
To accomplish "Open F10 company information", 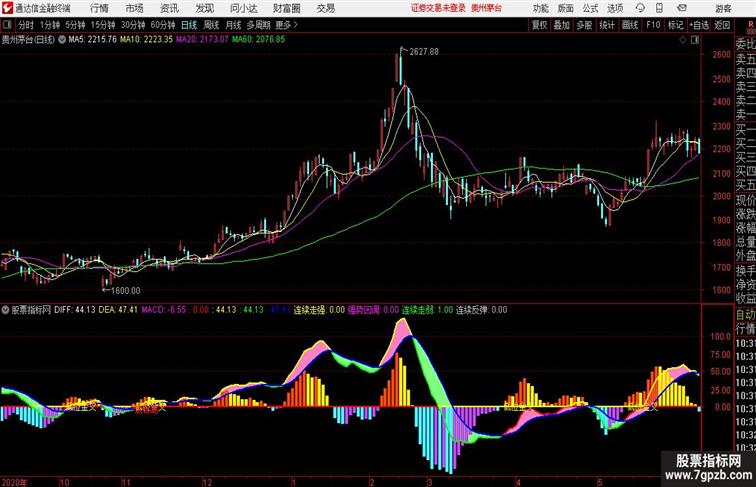I will pos(653,25).
